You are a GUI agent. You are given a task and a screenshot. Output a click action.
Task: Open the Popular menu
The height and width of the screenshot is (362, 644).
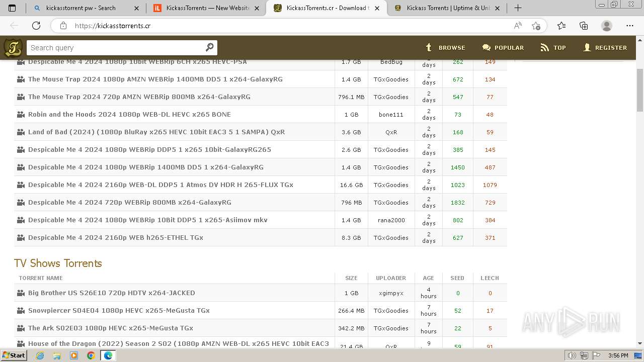[503, 48]
